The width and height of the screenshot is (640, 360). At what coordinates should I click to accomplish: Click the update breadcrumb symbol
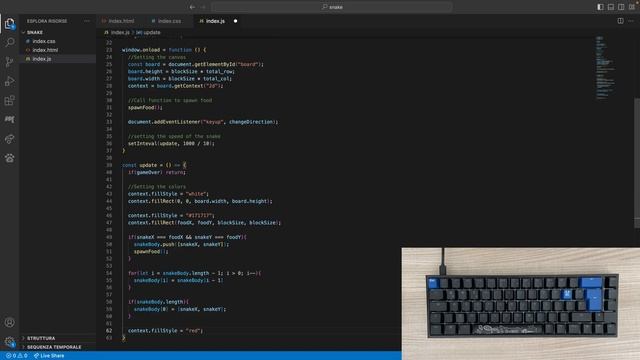pos(148,32)
